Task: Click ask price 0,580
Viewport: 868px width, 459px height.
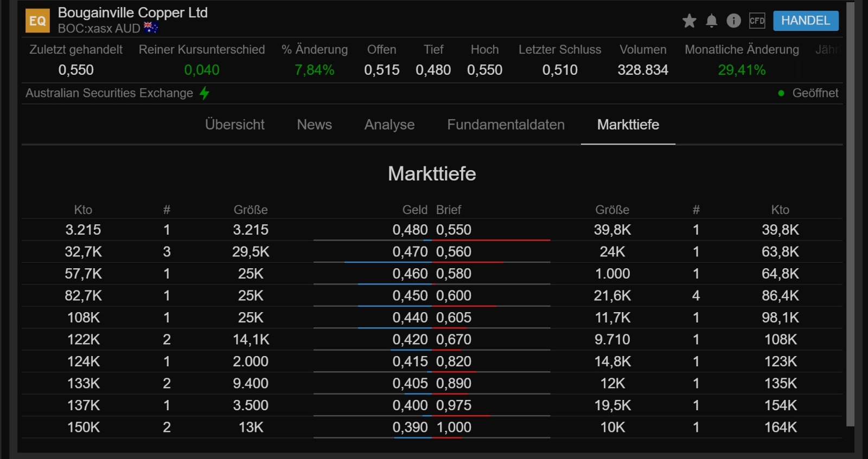Action: click(454, 274)
